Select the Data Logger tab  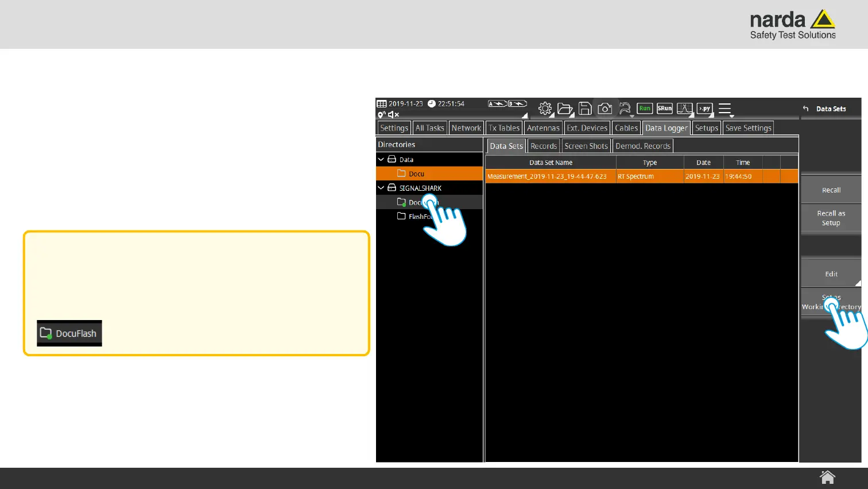coord(666,128)
